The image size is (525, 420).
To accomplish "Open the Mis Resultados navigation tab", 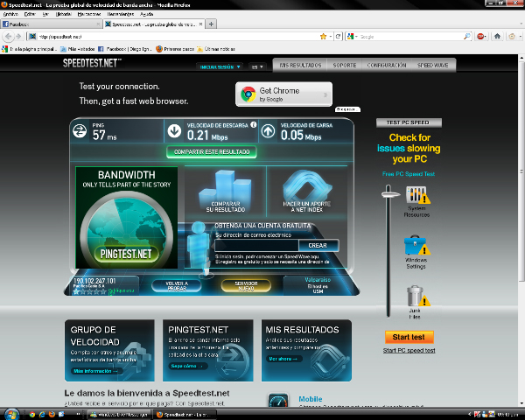I will pos(300,66).
